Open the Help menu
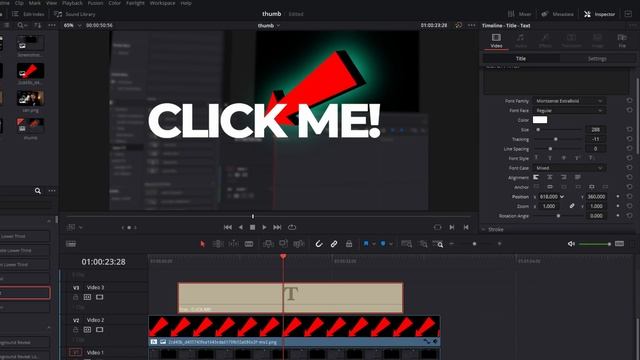 186,3
